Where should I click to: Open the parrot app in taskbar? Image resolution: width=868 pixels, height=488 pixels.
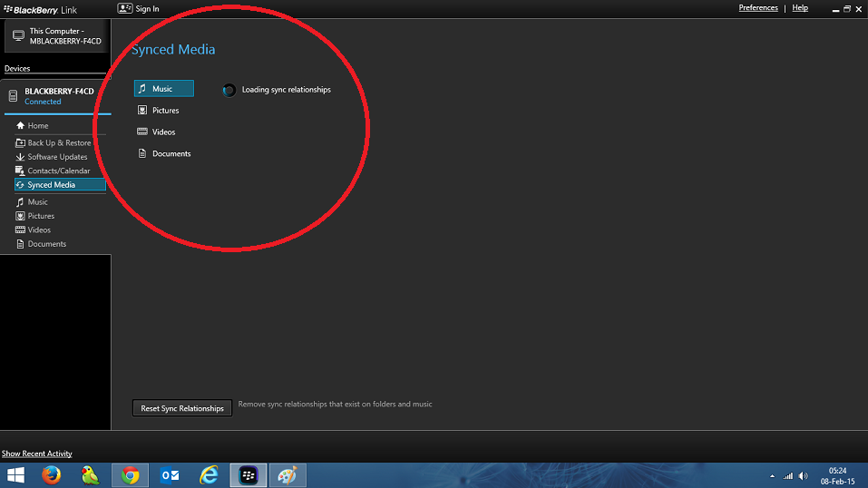point(90,475)
